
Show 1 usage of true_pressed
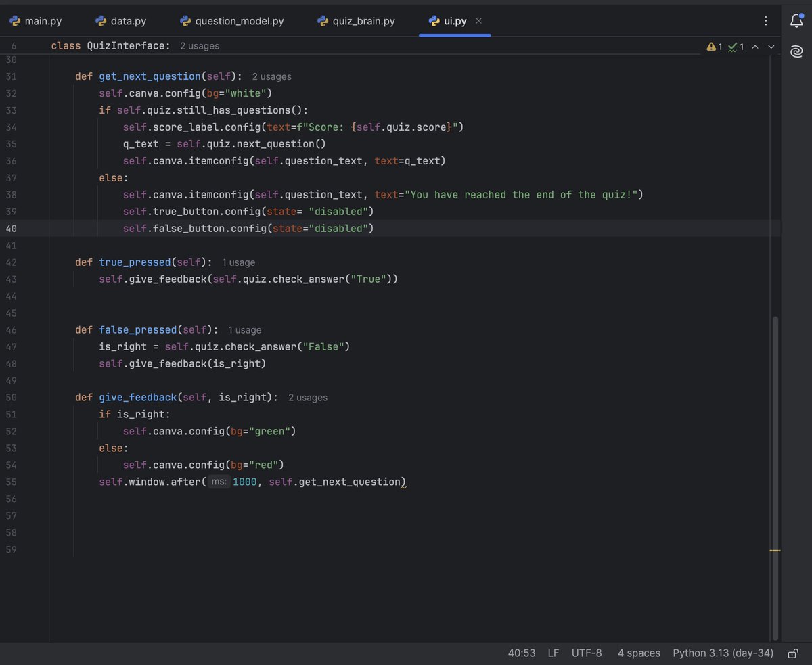(239, 262)
